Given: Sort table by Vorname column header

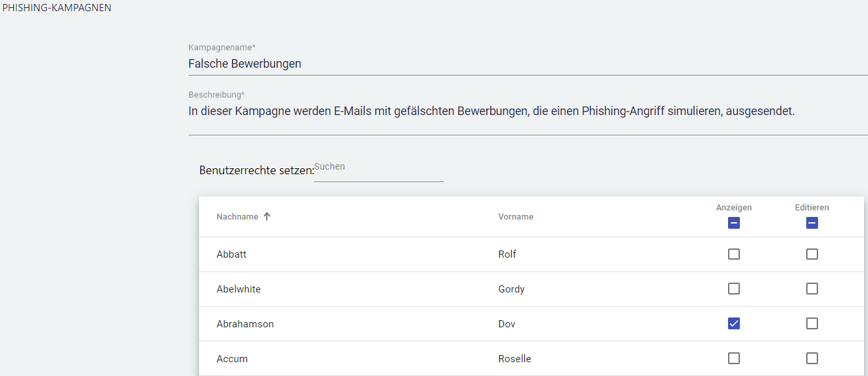Looking at the screenshot, I should [516, 217].
